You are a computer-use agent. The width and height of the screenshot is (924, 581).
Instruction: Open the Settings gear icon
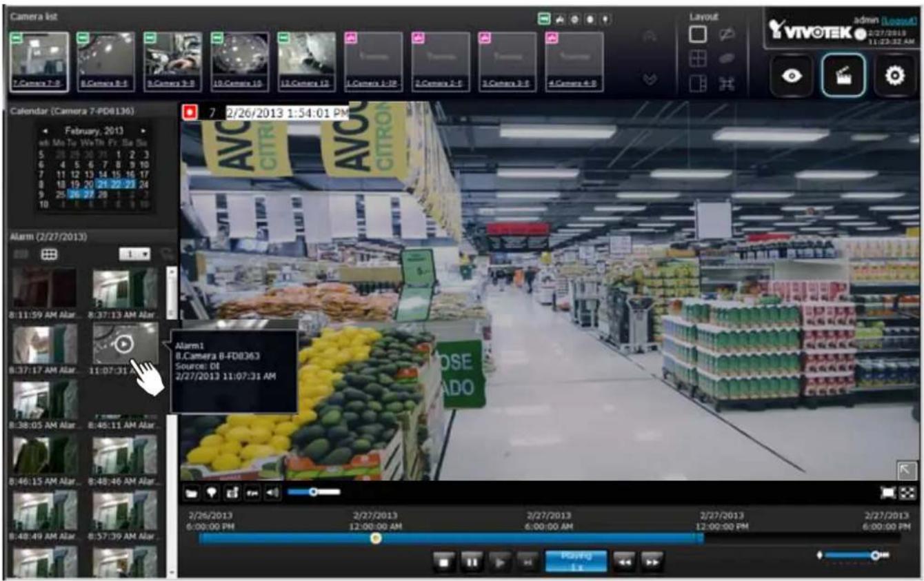(894, 75)
